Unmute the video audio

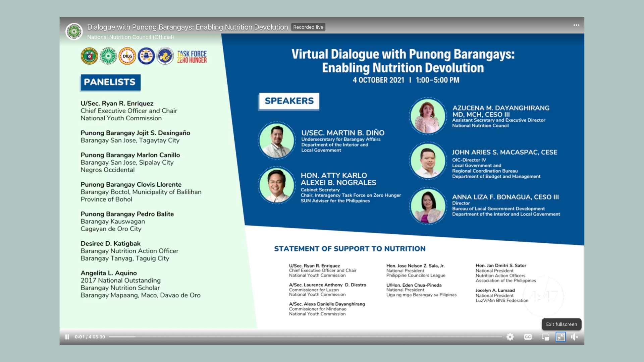click(575, 337)
